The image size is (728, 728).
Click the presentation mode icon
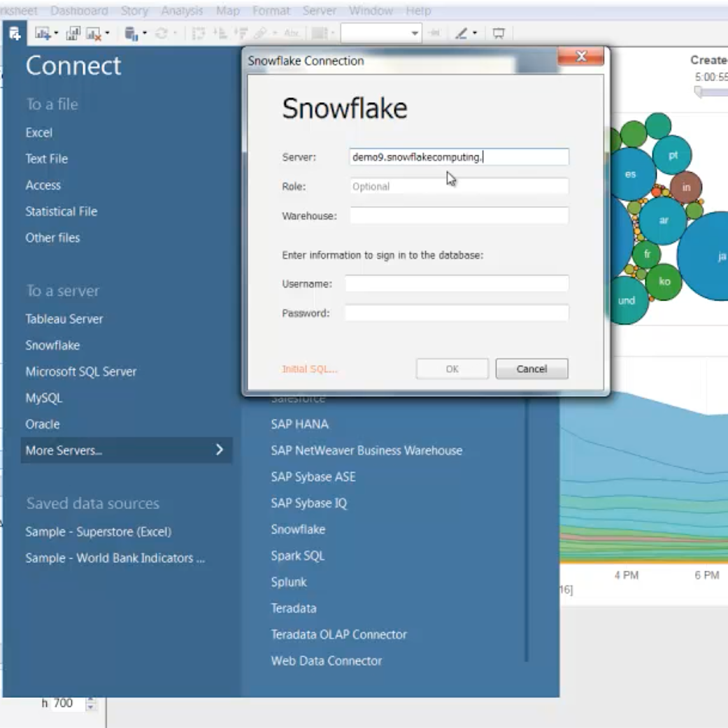tap(499, 33)
